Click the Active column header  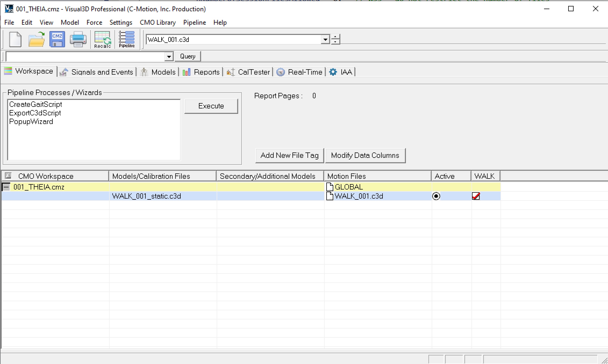(451, 176)
